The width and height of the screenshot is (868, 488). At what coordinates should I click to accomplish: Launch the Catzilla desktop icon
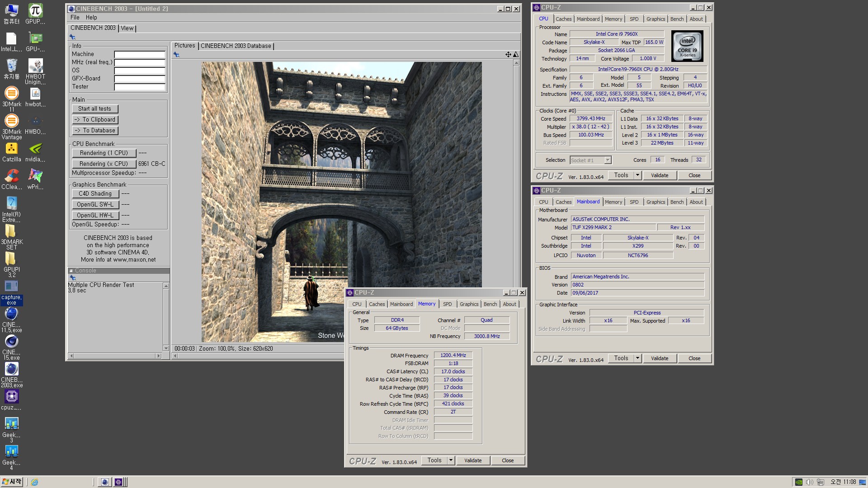point(11,152)
